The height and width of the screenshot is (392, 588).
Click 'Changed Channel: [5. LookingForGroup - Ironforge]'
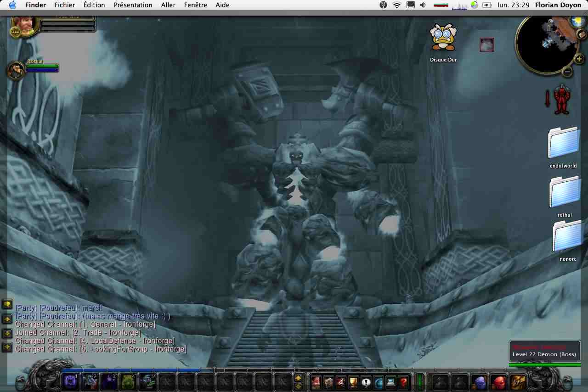tap(101, 349)
